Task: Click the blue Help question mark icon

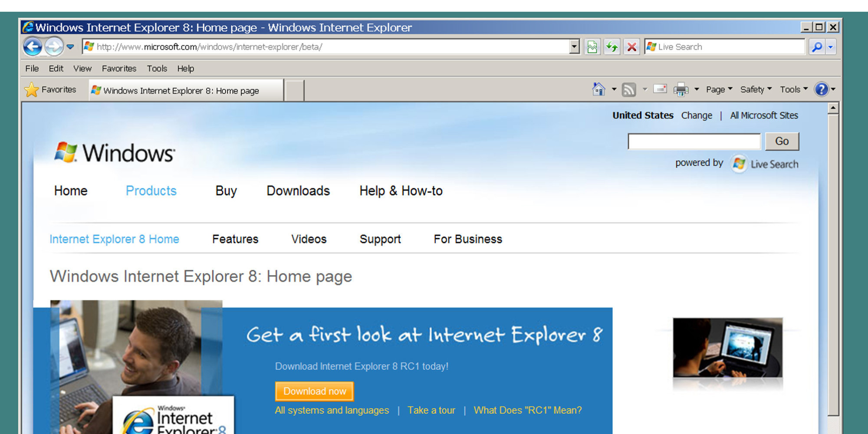Action: (x=821, y=89)
